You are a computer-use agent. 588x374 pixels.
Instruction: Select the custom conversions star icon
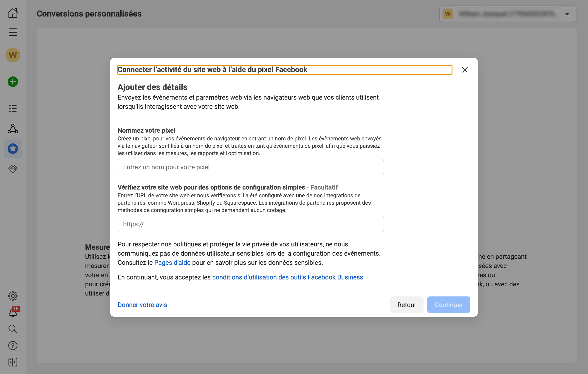click(x=13, y=149)
